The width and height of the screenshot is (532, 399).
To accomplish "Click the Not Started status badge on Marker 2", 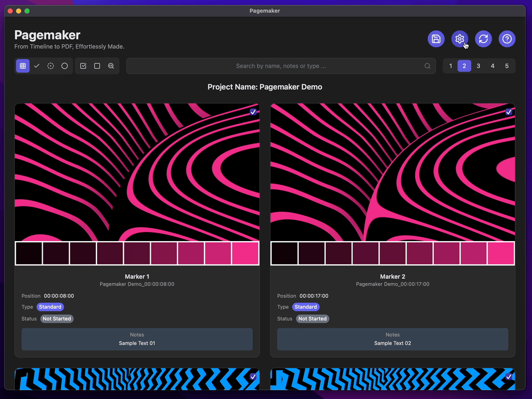I will tap(313, 319).
